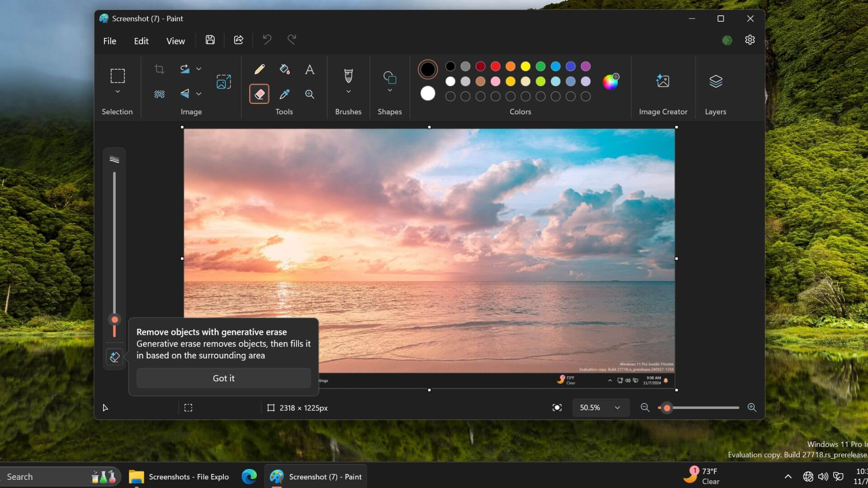Open File menu
Image resolution: width=868 pixels, height=488 pixels.
(109, 40)
